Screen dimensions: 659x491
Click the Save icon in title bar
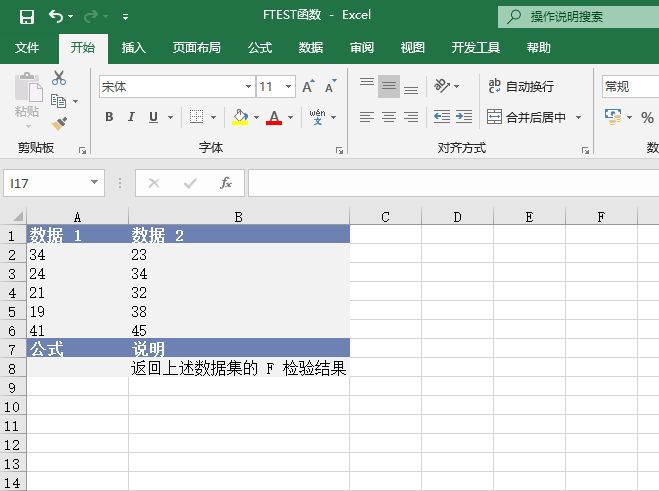click(26, 16)
